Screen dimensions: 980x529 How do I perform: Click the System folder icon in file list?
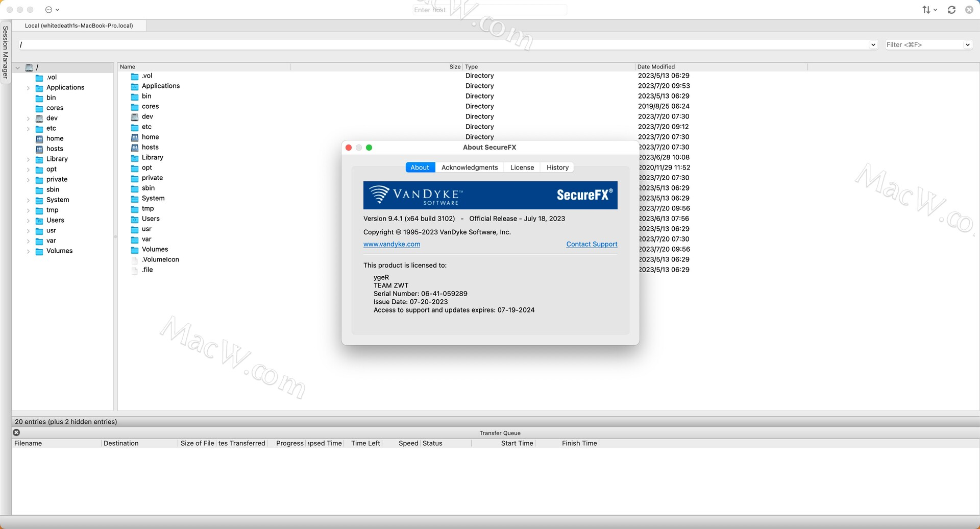click(x=135, y=199)
